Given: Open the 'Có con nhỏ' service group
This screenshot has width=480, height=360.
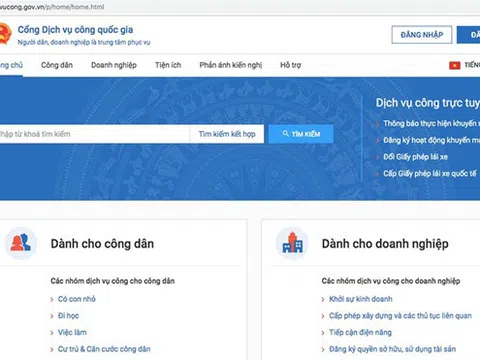Looking at the screenshot, I should 77,299.
